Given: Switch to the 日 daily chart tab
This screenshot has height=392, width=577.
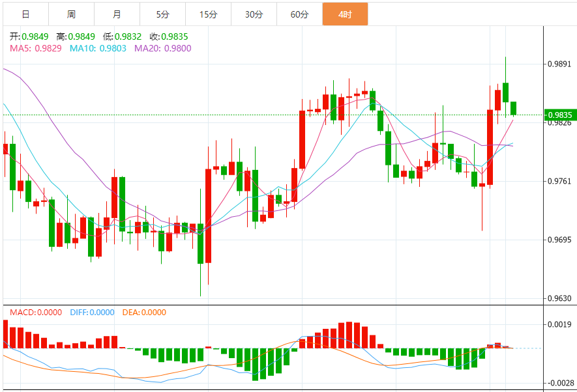Looking at the screenshot, I should coord(26,14).
